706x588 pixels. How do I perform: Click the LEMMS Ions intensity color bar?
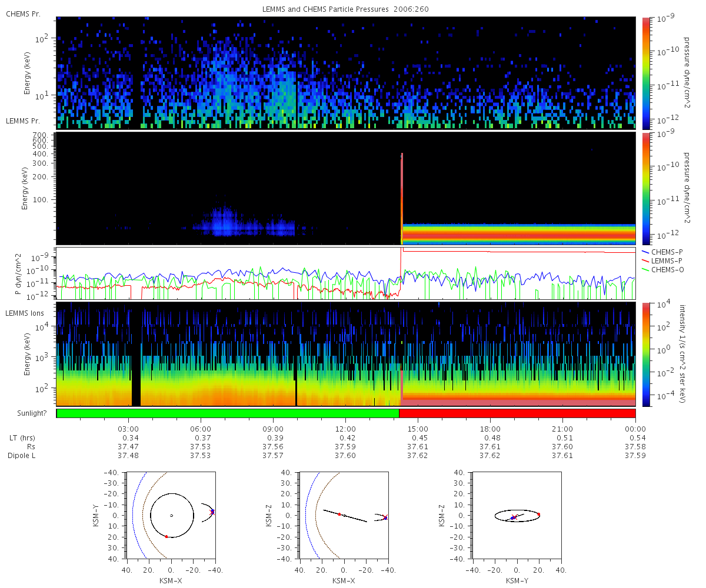click(x=645, y=354)
